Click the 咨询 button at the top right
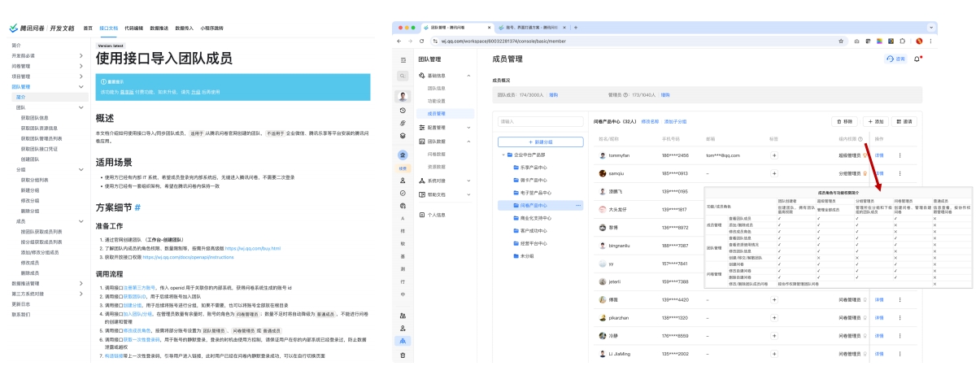Viewport: 980px width, 375px height. (896, 60)
